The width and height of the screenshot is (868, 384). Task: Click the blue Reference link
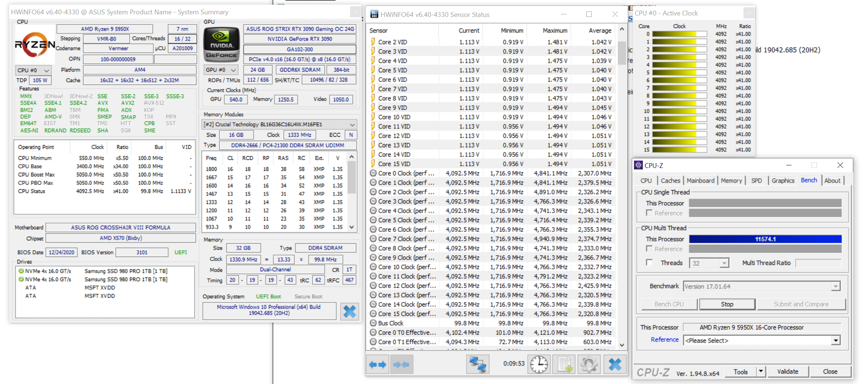pos(664,340)
